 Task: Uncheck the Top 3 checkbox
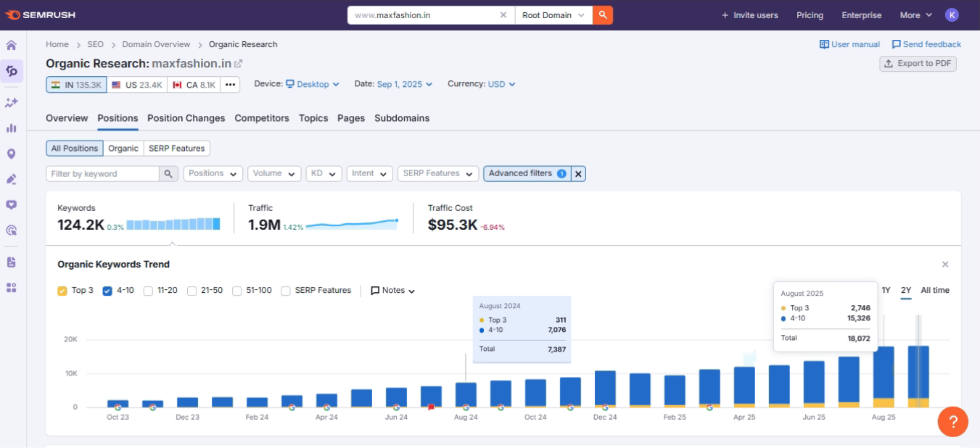tap(62, 291)
